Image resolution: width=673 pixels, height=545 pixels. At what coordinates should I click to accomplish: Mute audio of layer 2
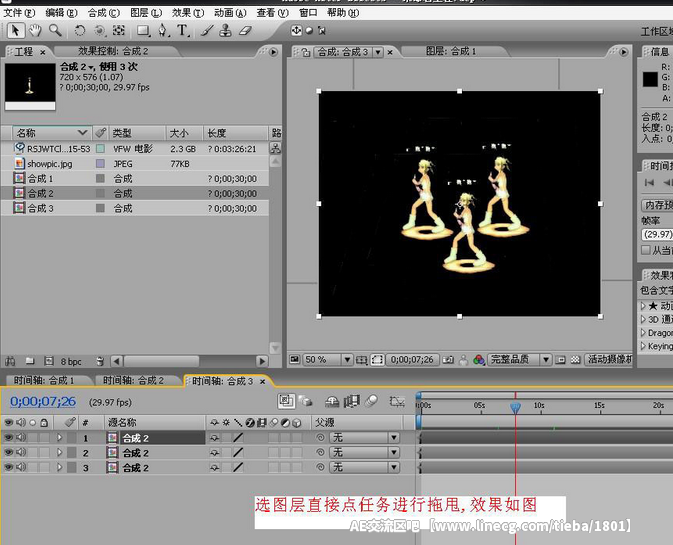coord(21,452)
